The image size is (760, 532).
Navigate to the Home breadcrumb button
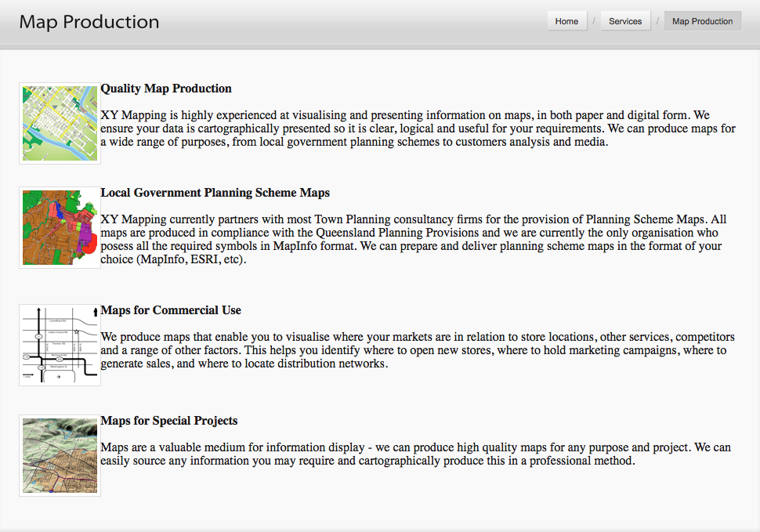click(566, 20)
